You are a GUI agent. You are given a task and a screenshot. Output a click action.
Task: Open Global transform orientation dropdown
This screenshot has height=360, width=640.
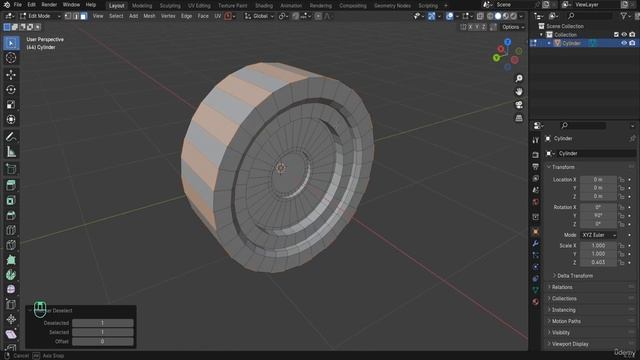(259, 16)
